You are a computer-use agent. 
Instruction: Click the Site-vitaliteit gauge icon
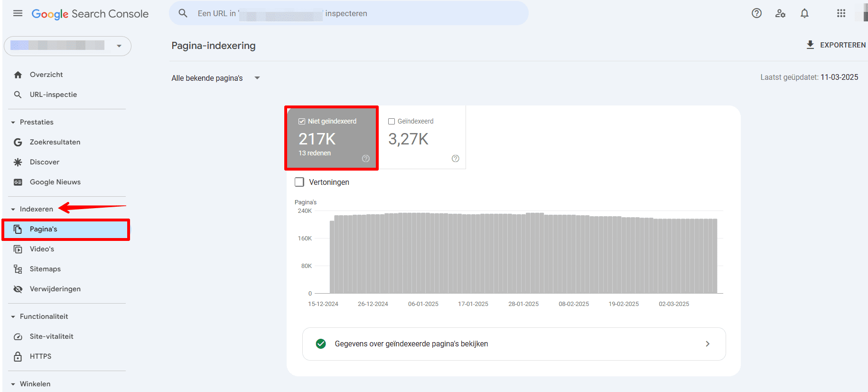[18, 336]
